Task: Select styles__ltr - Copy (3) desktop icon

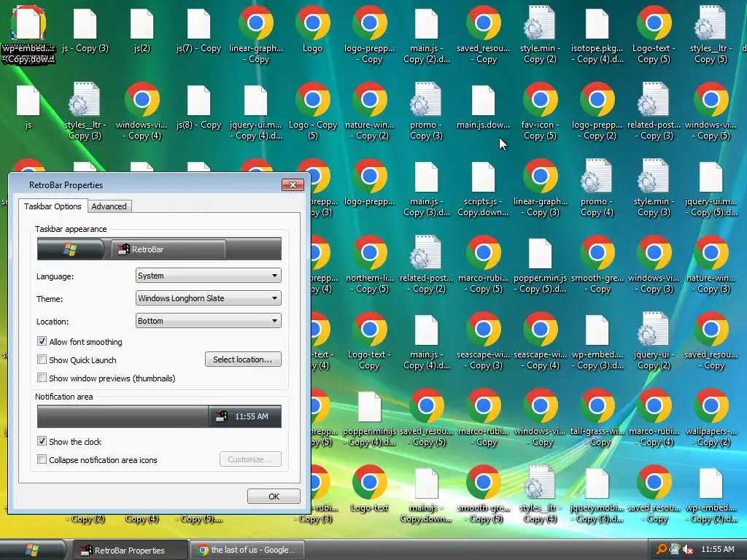Action: click(85, 111)
